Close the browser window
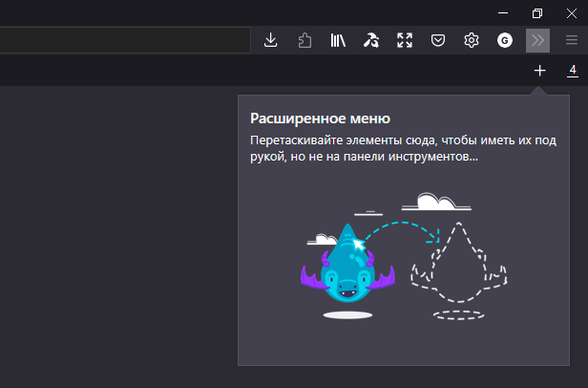Viewport: 588px width, 388px height. click(571, 12)
